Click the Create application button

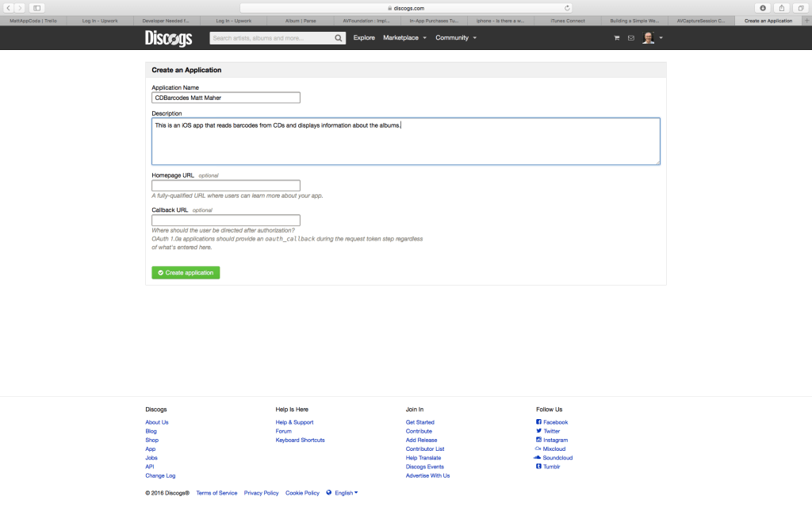click(x=186, y=273)
